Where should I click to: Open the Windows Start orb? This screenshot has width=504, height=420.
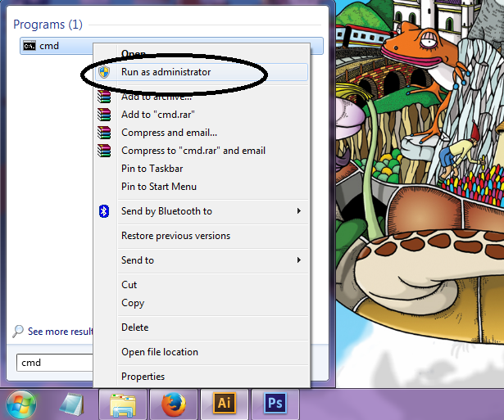click(x=21, y=404)
